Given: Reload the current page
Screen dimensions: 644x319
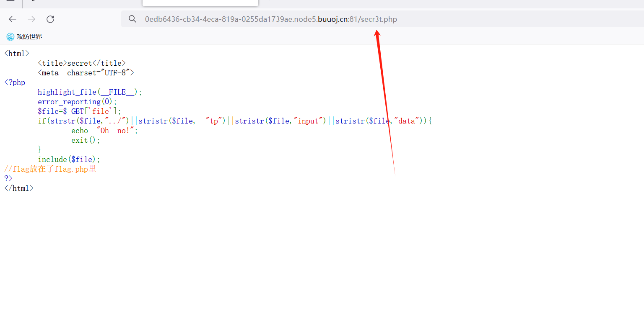Looking at the screenshot, I should pyautogui.click(x=50, y=19).
